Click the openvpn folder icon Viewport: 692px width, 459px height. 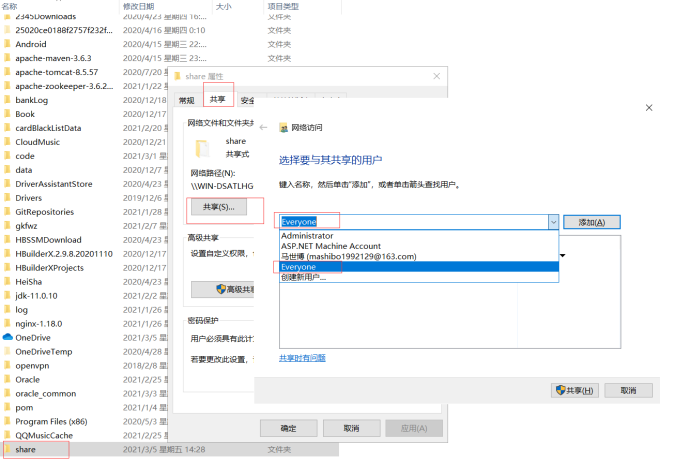(x=7, y=365)
